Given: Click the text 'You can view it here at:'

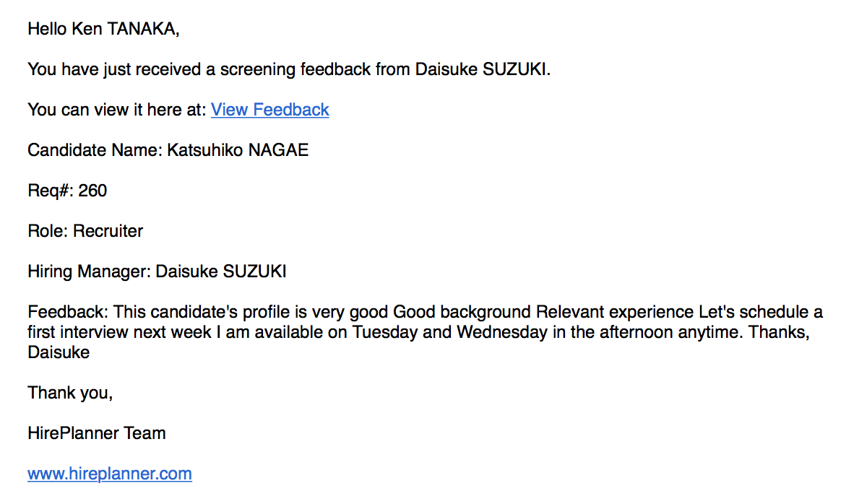Looking at the screenshot, I should [117, 110].
